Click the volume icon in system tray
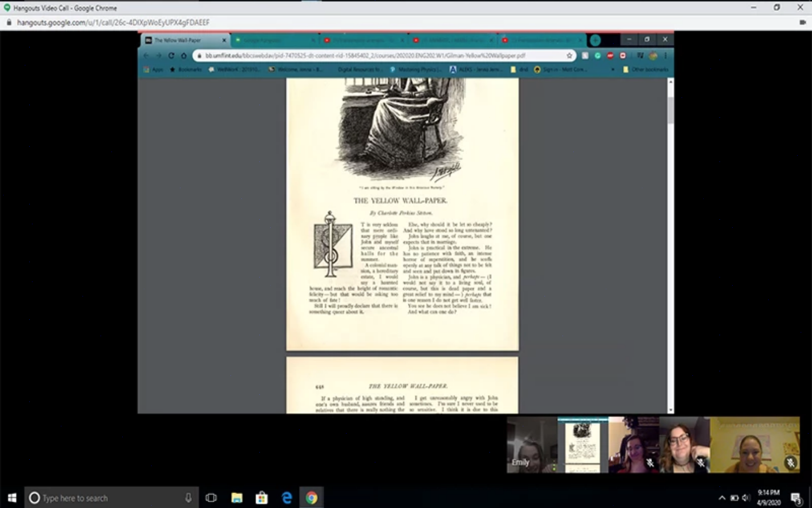 pos(746,498)
